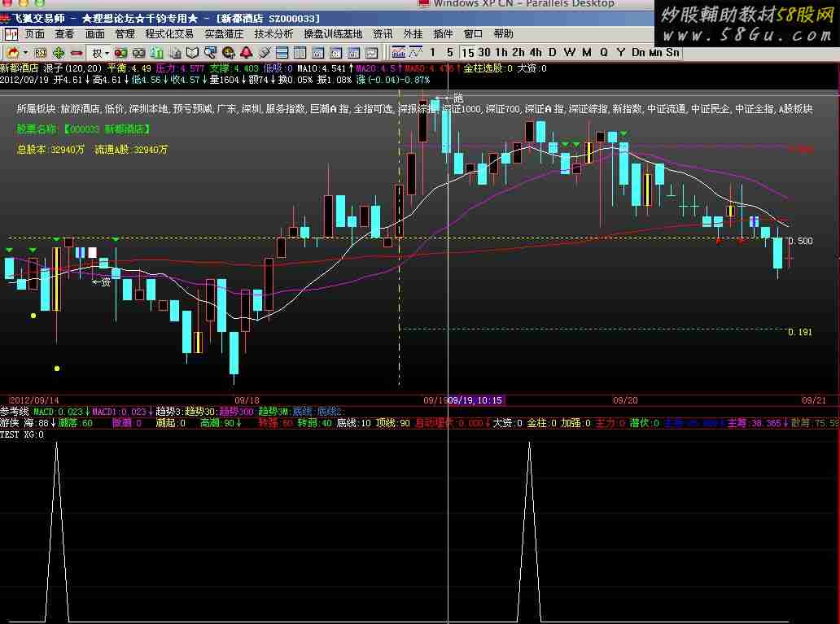
Task: Click the Dn period toolbar button
Action: (x=638, y=53)
